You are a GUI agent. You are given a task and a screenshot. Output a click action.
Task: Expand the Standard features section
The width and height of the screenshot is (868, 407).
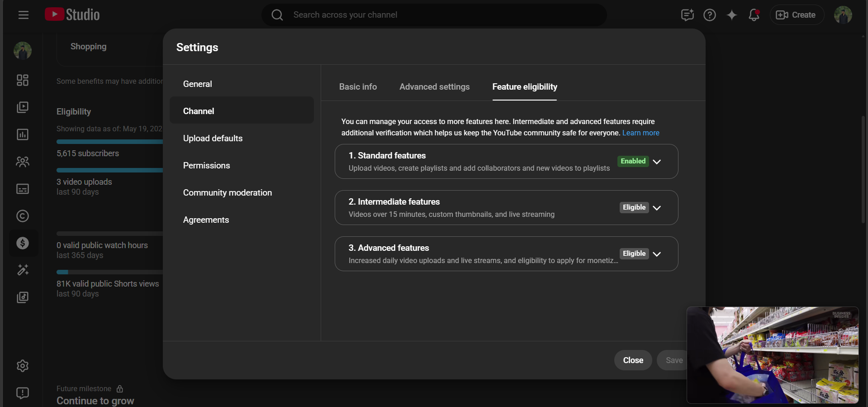coord(657,162)
